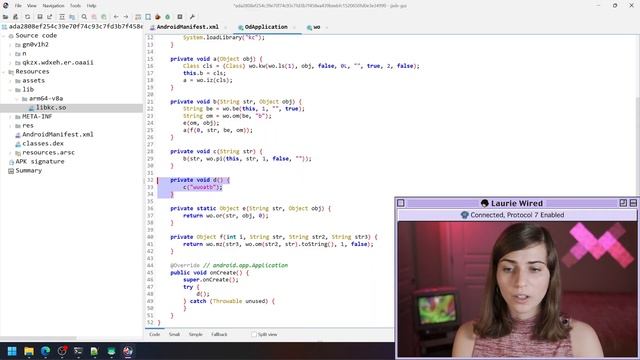Collapse the Source code tree node
The image size is (640, 360).
click(x=4, y=36)
